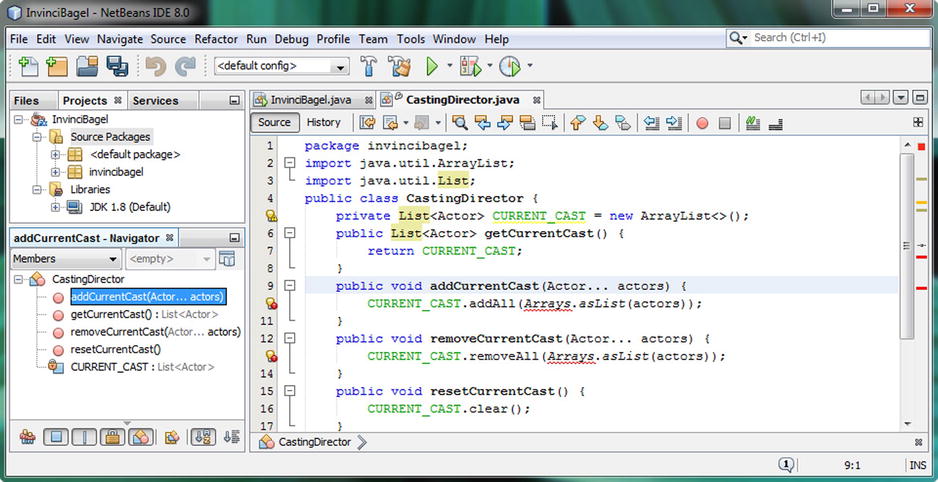Click the Comment lines icon
The width and height of the screenshot is (938, 482).
pos(753,123)
